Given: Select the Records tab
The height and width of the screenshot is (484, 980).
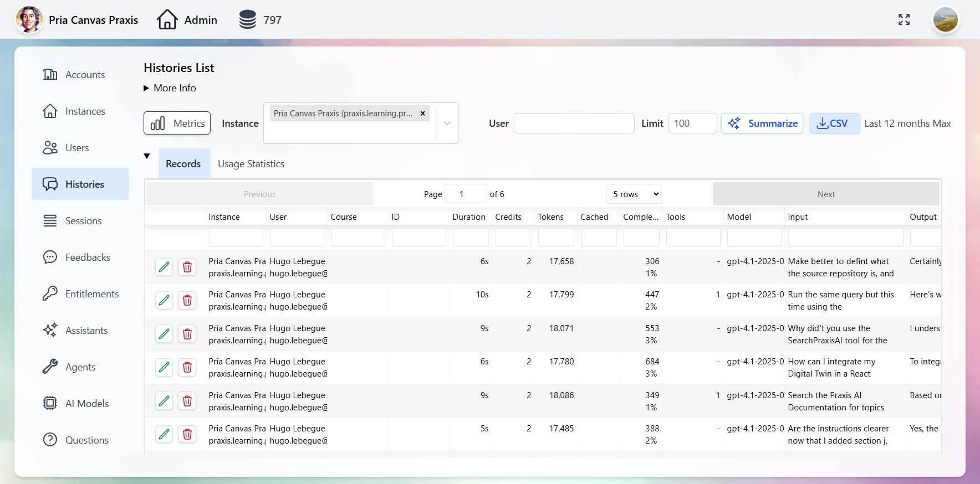Looking at the screenshot, I should pos(183,164).
